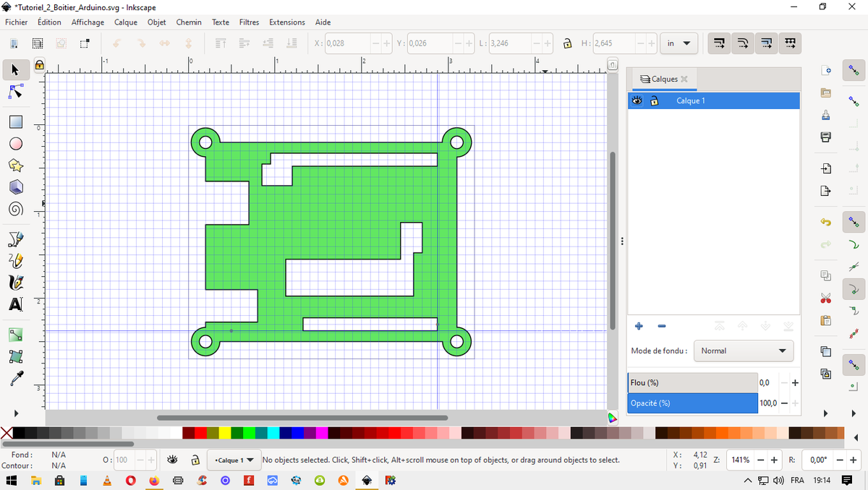
Task: Open the Chemin menu
Action: [189, 22]
